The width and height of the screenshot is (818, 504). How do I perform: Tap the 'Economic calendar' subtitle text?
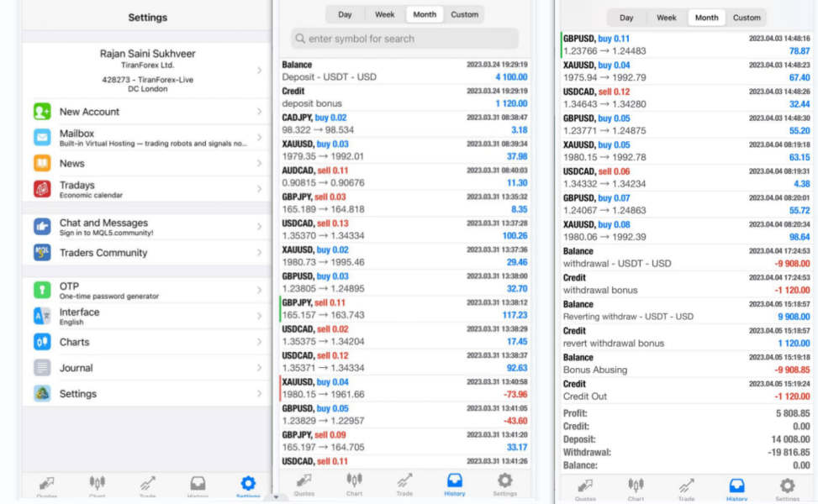[91, 195]
